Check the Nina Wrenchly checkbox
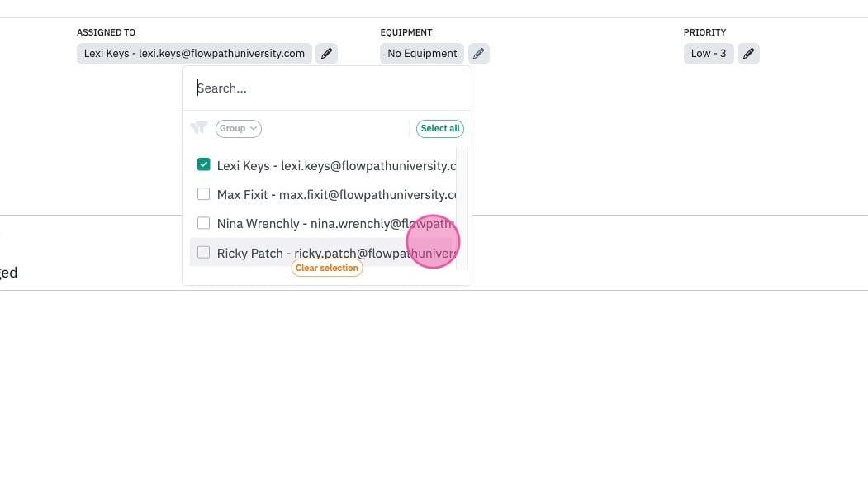 point(204,223)
